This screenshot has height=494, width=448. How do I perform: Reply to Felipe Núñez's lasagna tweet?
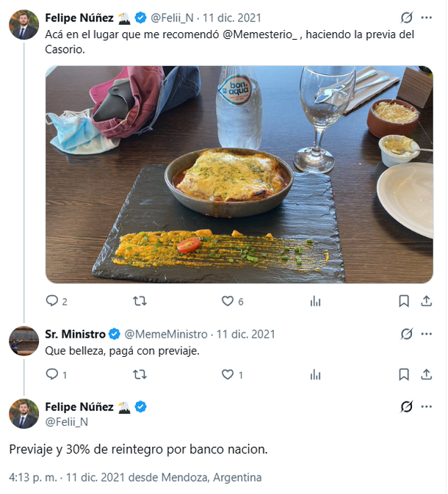(52, 301)
